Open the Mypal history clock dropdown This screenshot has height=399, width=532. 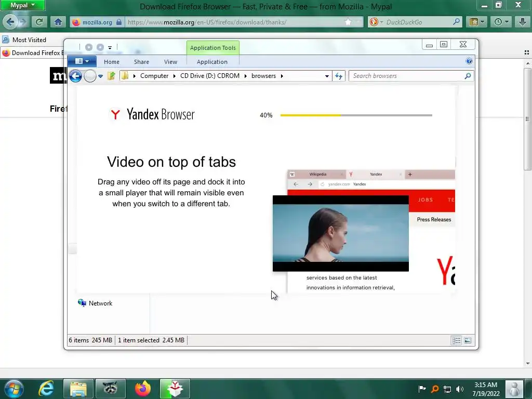(501, 22)
